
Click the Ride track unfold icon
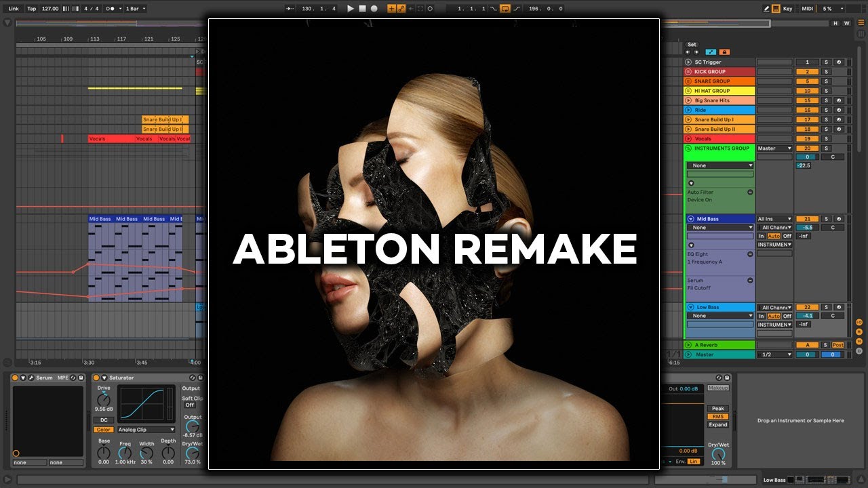tap(688, 110)
